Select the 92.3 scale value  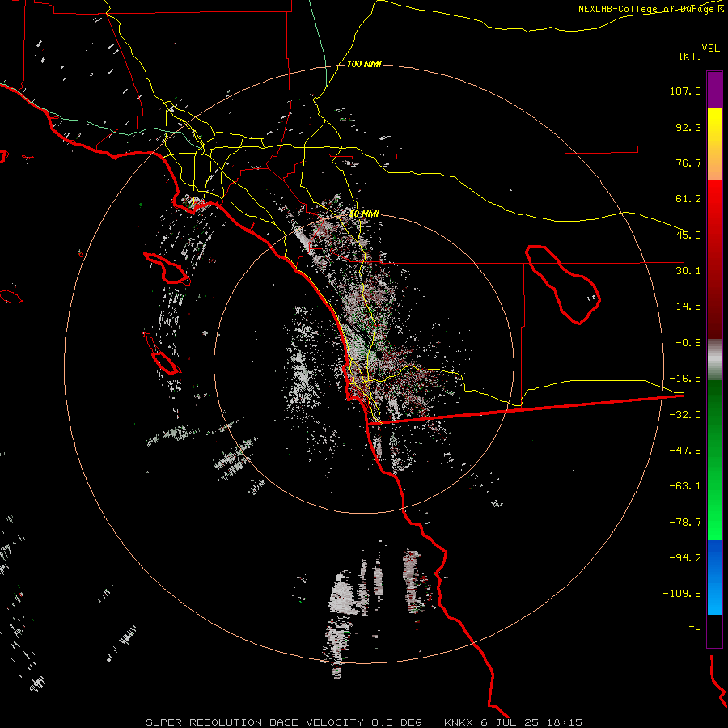pos(688,127)
